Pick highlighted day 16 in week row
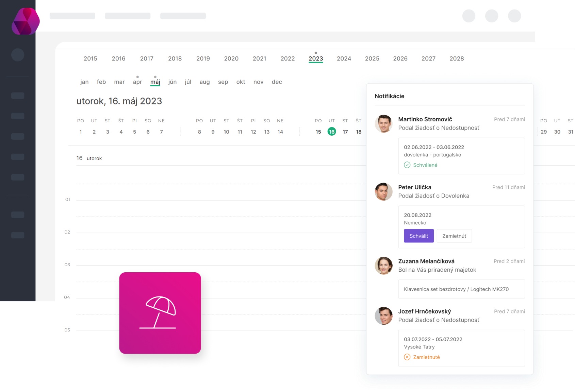This screenshot has width=575, height=392. click(x=331, y=132)
